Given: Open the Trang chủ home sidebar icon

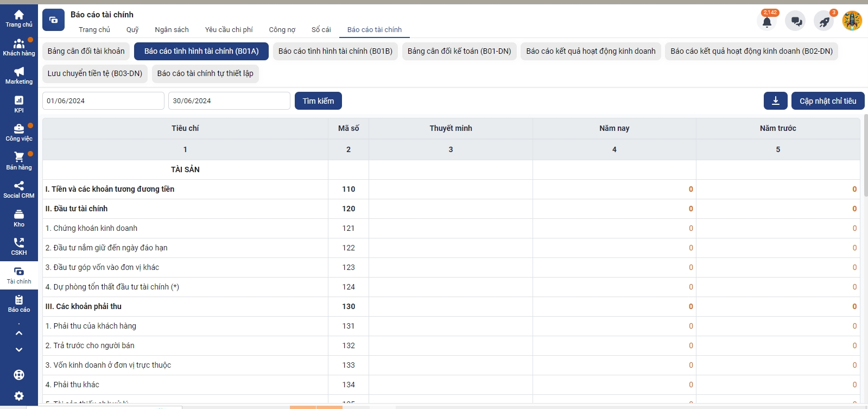Looking at the screenshot, I should point(19,18).
